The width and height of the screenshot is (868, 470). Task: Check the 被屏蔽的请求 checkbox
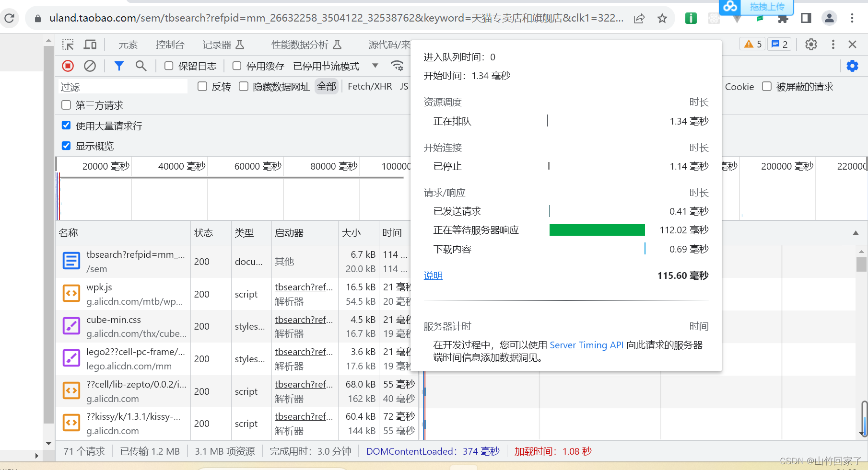(767, 86)
